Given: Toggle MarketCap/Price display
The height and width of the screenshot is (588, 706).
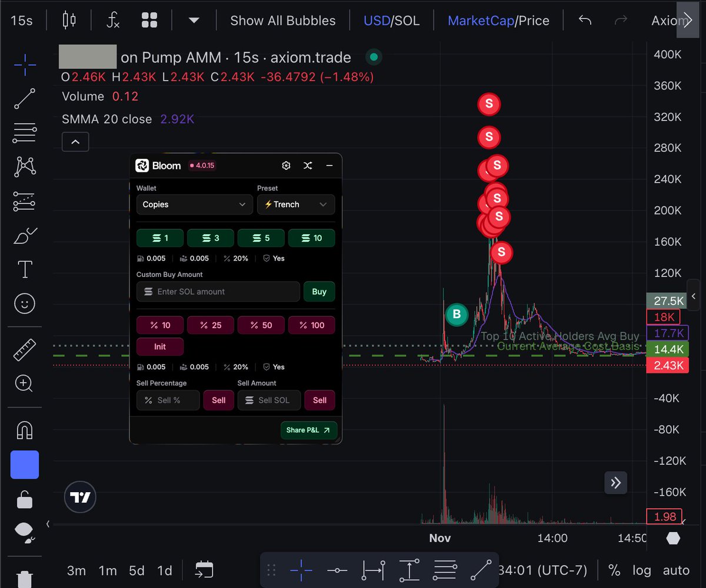Looking at the screenshot, I should [498, 21].
